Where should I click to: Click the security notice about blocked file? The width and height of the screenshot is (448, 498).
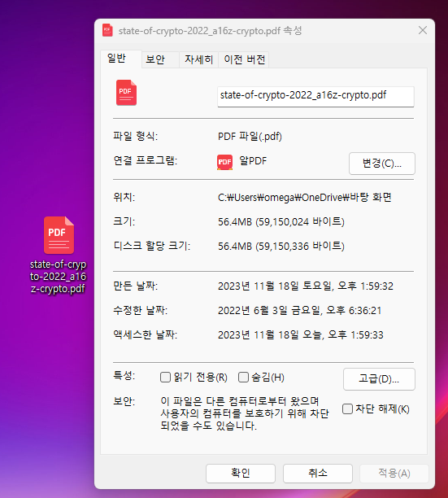point(245,413)
